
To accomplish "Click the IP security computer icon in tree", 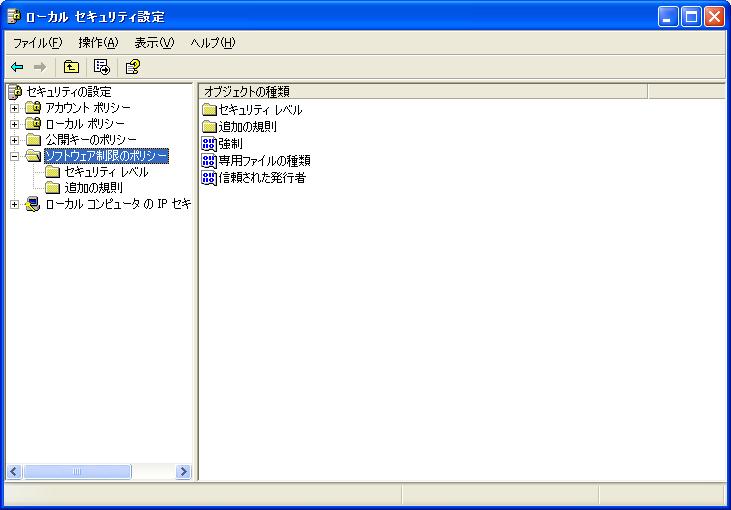I will click(x=33, y=204).
